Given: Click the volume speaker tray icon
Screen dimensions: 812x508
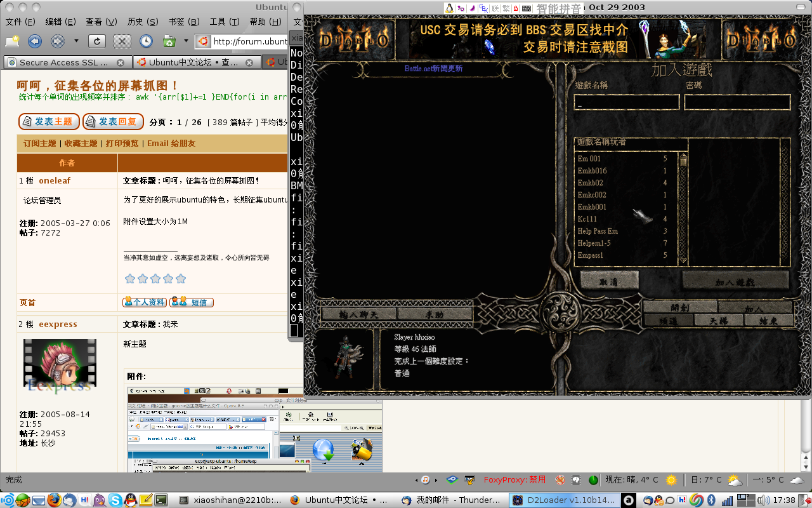Looking at the screenshot, I should [763, 500].
